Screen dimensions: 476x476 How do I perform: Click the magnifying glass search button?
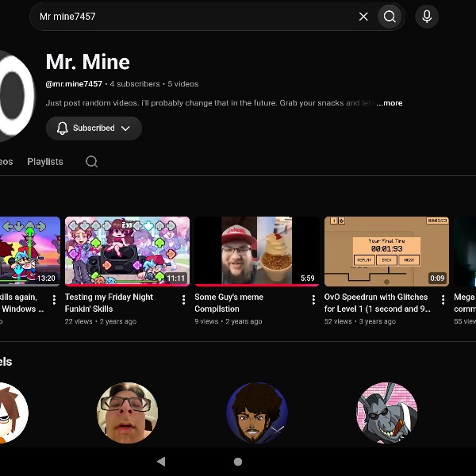390,17
